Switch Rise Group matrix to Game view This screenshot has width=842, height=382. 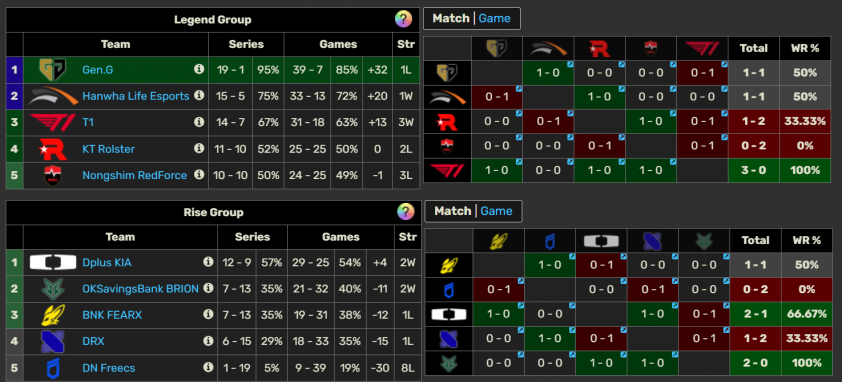pyautogui.click(x=496, y=211)
